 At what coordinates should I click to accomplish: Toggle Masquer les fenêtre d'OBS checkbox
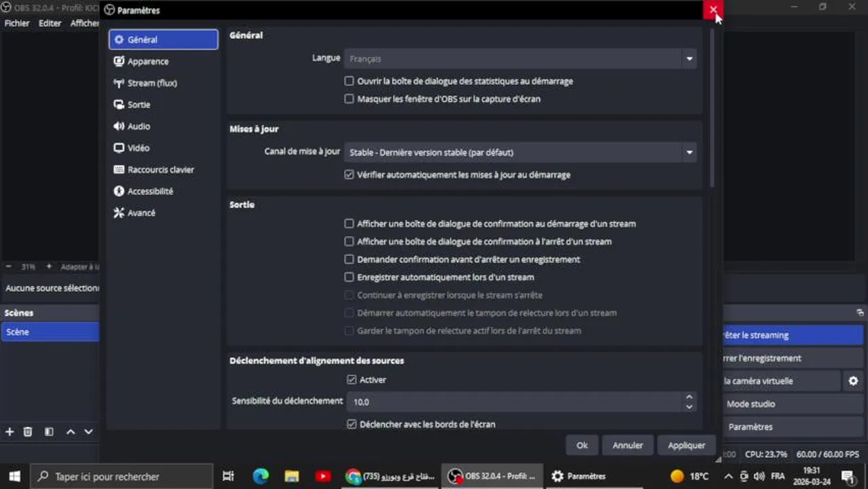tap(349, 98)
